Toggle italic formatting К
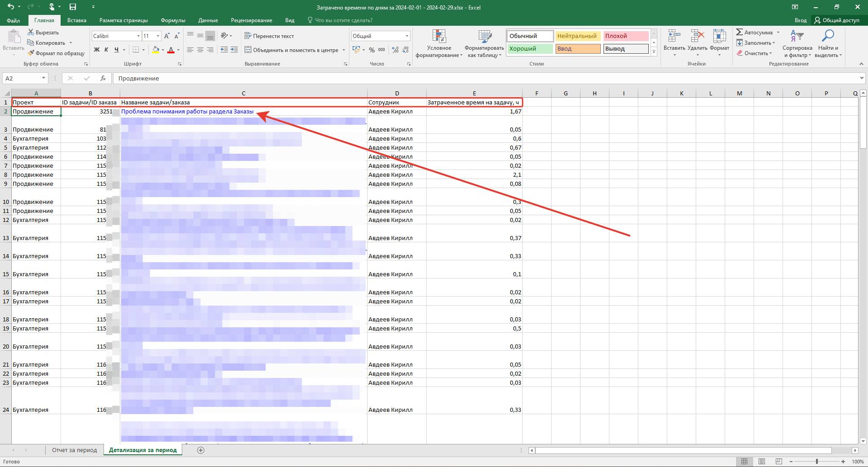The height and width of the screenshot is (467, 868). coord(106,50)
